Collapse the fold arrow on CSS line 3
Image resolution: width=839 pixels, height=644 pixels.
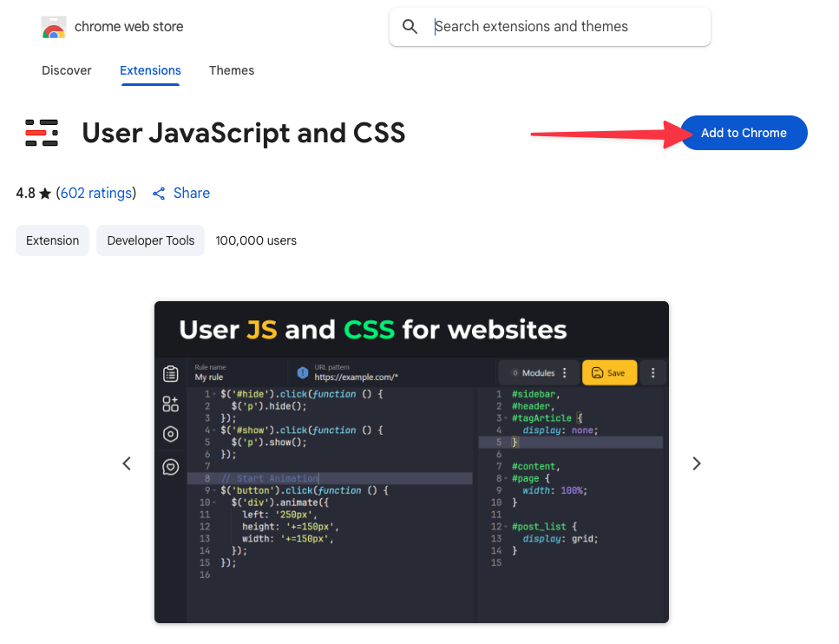pyautogui.click(x=506, y=418)
